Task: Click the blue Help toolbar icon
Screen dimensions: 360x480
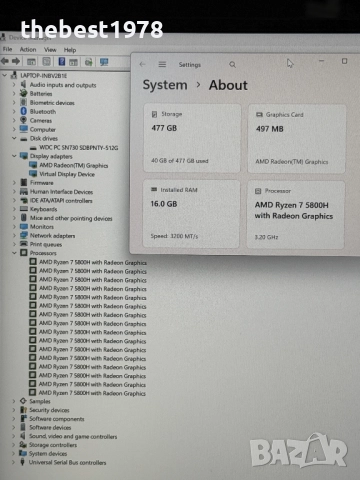Action: pyautogui.click(x=62, y=62)
